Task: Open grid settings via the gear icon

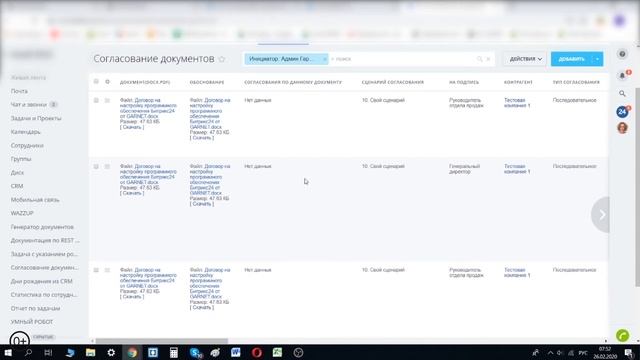Action: [x=107, y=82]
